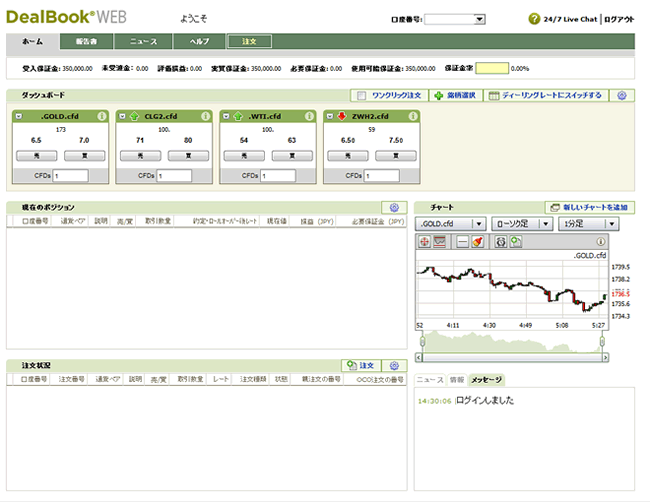Open 24/7 Live Chat link
This screenshot has height=502, width=650.
[570, 19]
